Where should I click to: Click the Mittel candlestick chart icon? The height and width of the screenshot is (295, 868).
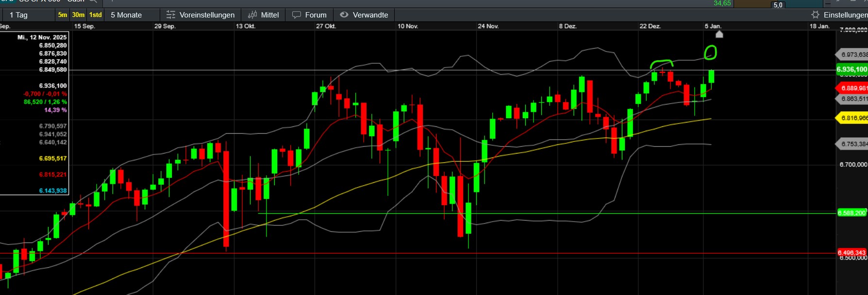point(252,15)
